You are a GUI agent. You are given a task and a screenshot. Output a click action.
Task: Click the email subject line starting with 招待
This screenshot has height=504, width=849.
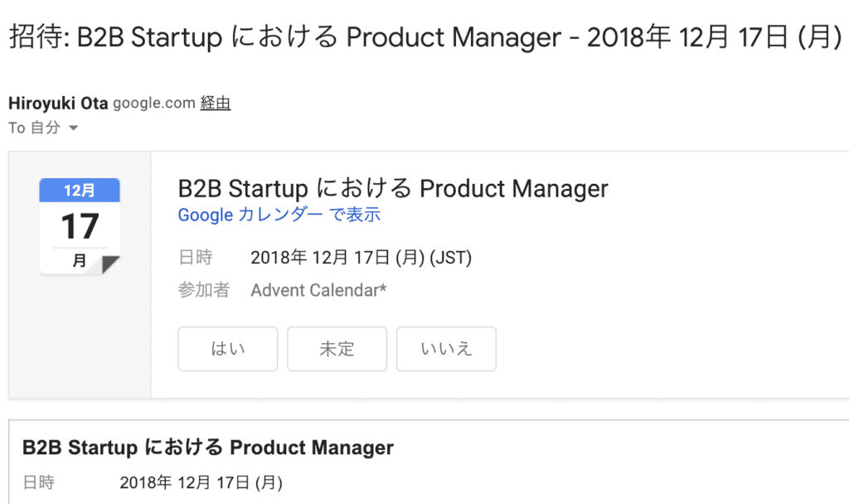425,37
